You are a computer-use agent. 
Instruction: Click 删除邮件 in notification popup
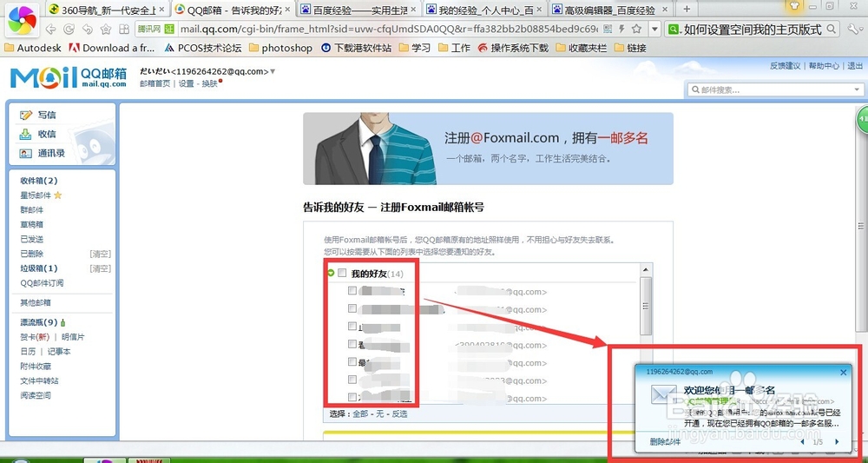coord(666,441)
